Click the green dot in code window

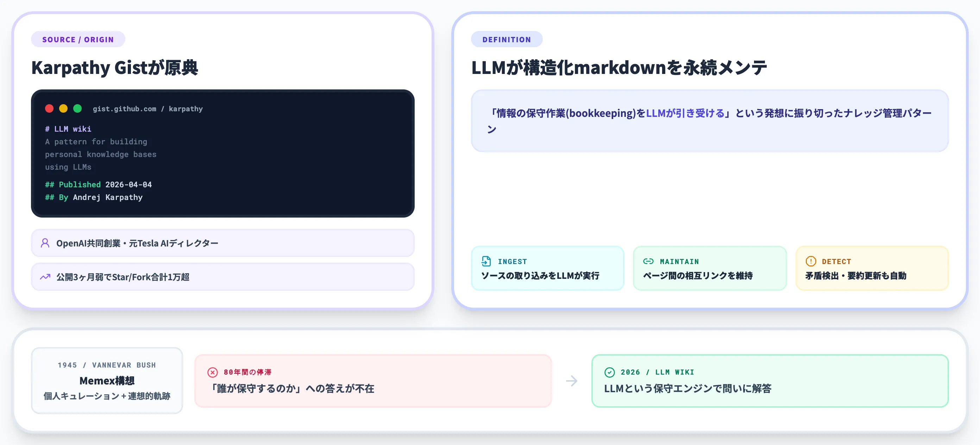click(77, 108)
